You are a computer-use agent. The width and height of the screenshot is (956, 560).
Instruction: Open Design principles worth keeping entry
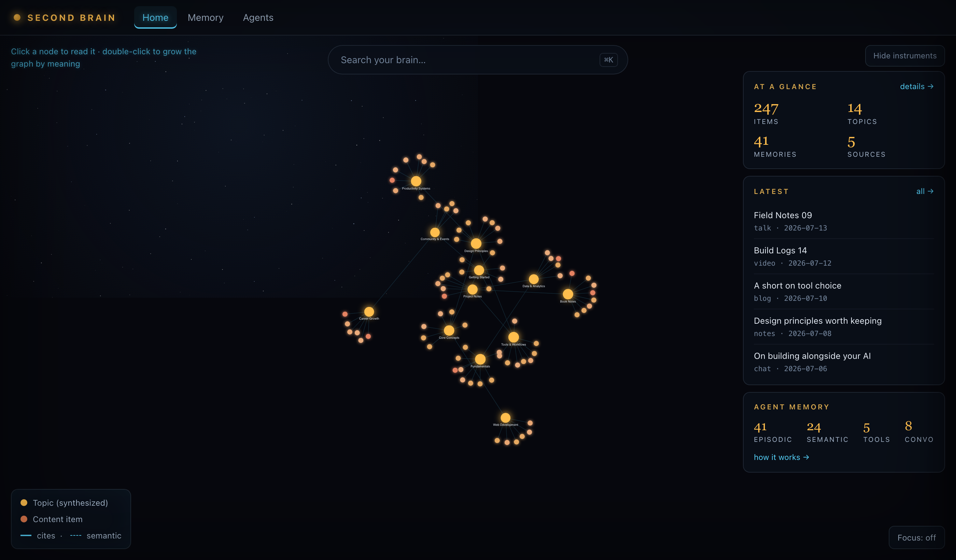(x=843, y=327)
